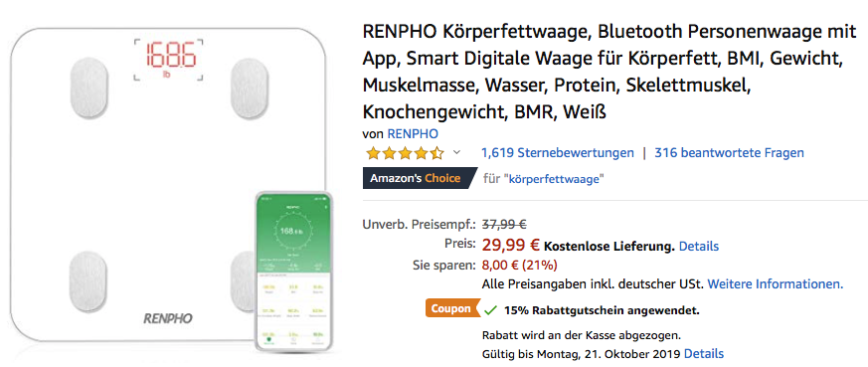
Task: Open 316 beantwortete Fragen link
Action: 729,153
